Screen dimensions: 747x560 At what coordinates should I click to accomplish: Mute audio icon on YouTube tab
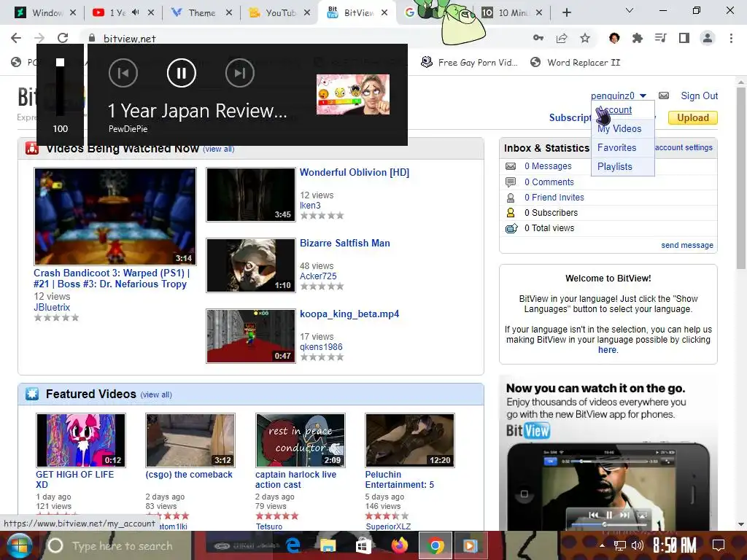tap(135, 12)
